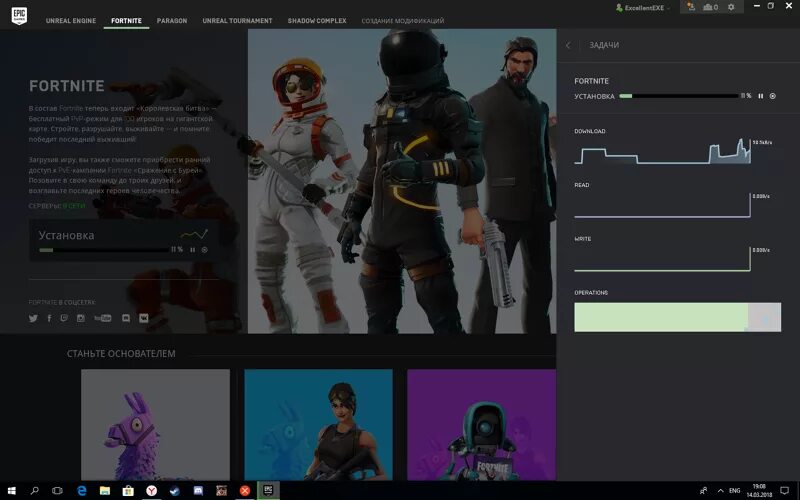Click the servers status В СЕТИ text
This screenshot has height=500, width=800.
(x=73, y=206)
